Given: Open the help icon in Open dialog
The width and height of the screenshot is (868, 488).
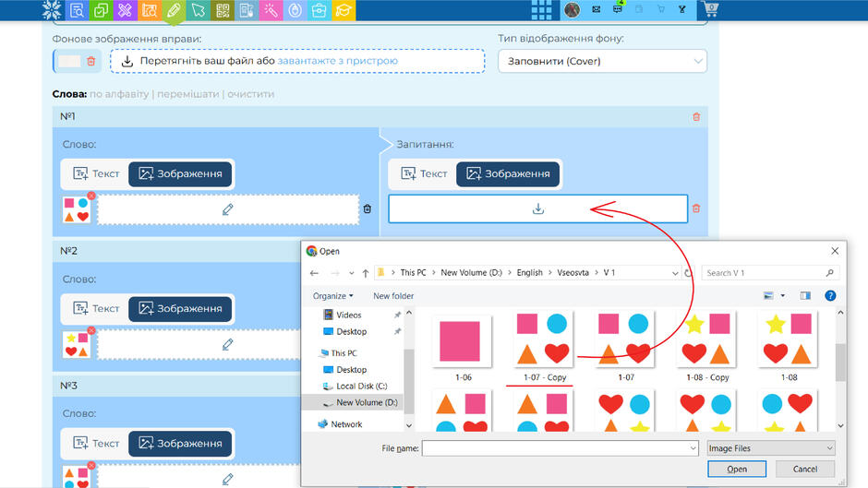Looking at the screenshot, I should (x=830, y=295).
